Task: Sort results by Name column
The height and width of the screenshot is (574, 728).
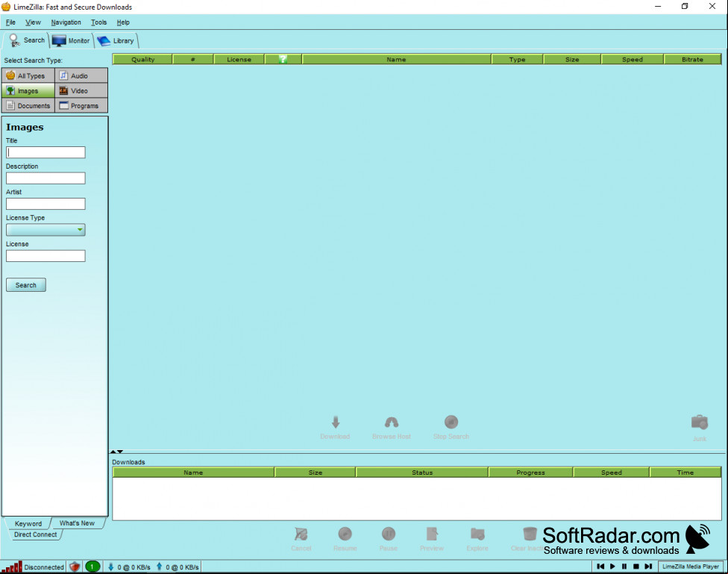Action: (397, 60)
